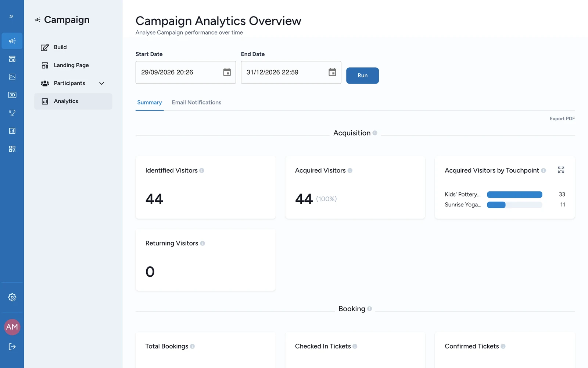
Task: Select the Analytics menu item
Action: pos(73,101)
